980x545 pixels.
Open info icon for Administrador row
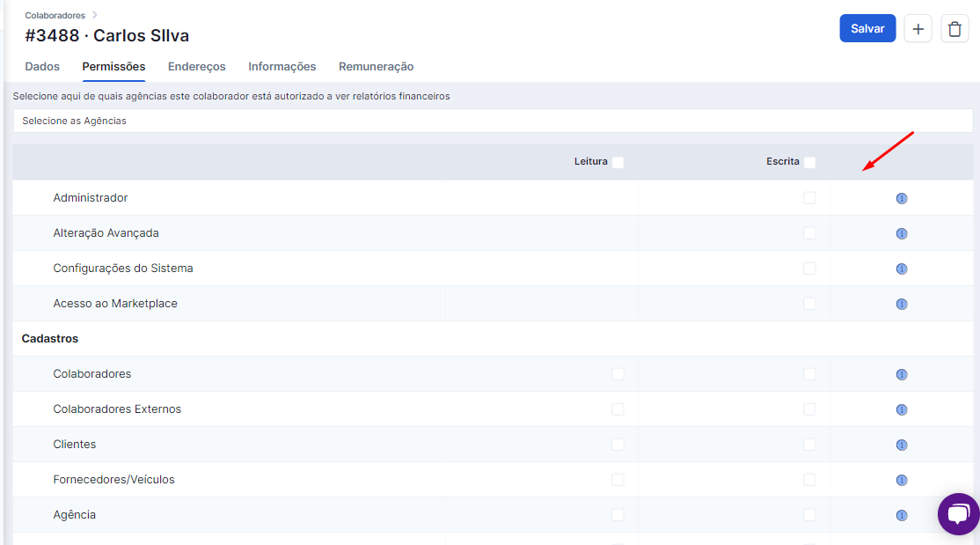click(901, 198)
